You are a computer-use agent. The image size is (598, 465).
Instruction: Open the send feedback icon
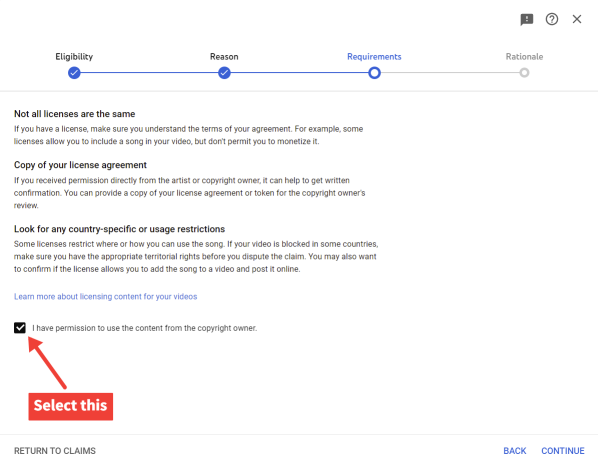tap(527, 19)
